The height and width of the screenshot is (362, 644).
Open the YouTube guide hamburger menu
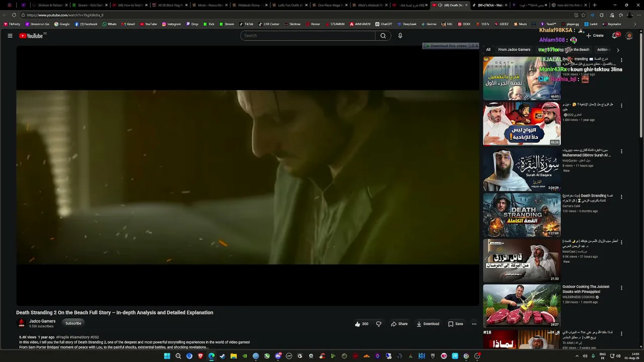[10, 36]
